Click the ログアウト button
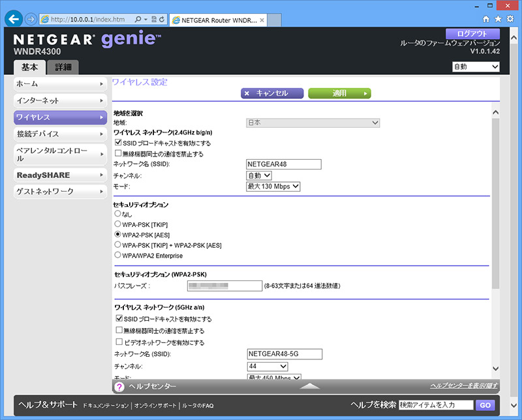522x420 pixels. coord(472,33)
